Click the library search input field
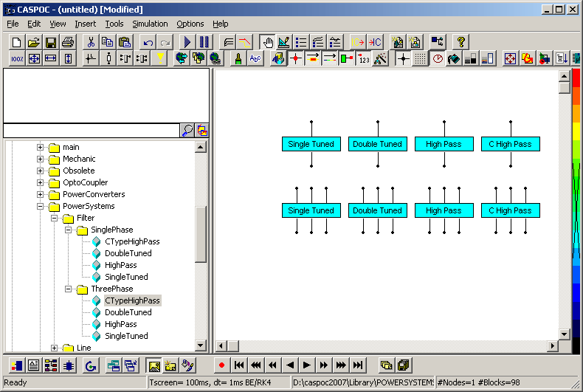Viewport: 583px width, 392px height. pyautogui.click(x=92, y=131)
